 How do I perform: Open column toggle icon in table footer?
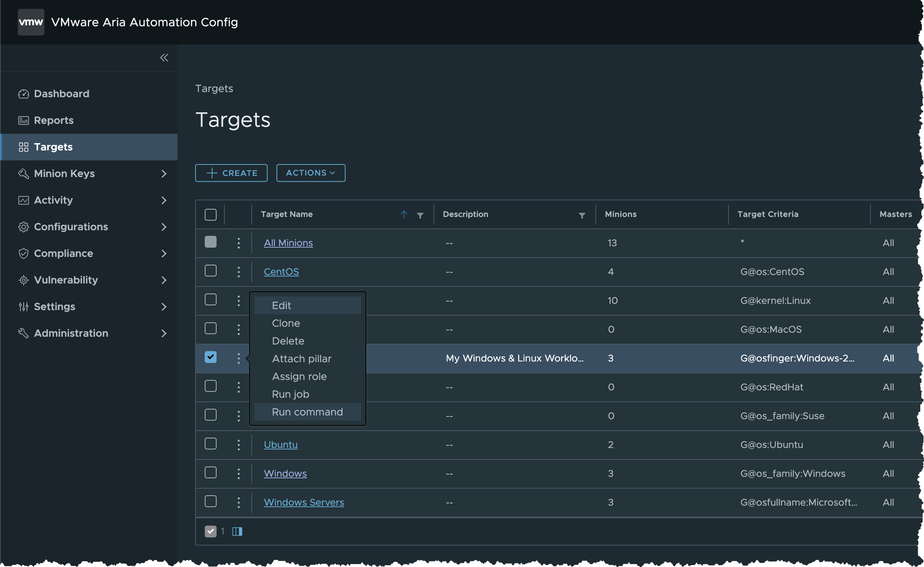237,532
